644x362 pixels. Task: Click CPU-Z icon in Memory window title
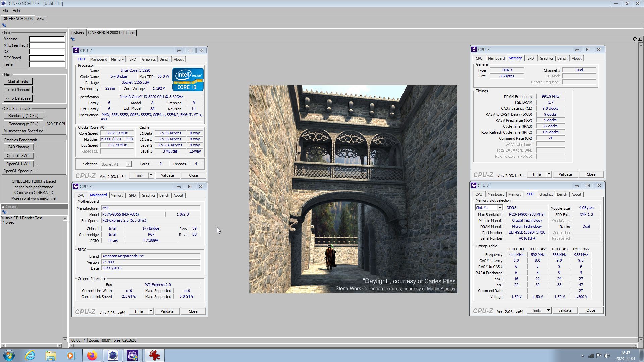474,49
